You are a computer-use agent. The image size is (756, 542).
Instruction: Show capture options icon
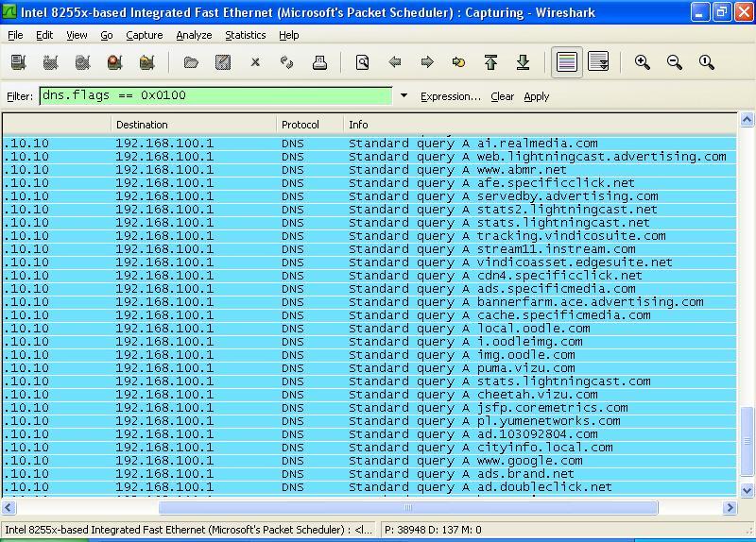51,62
